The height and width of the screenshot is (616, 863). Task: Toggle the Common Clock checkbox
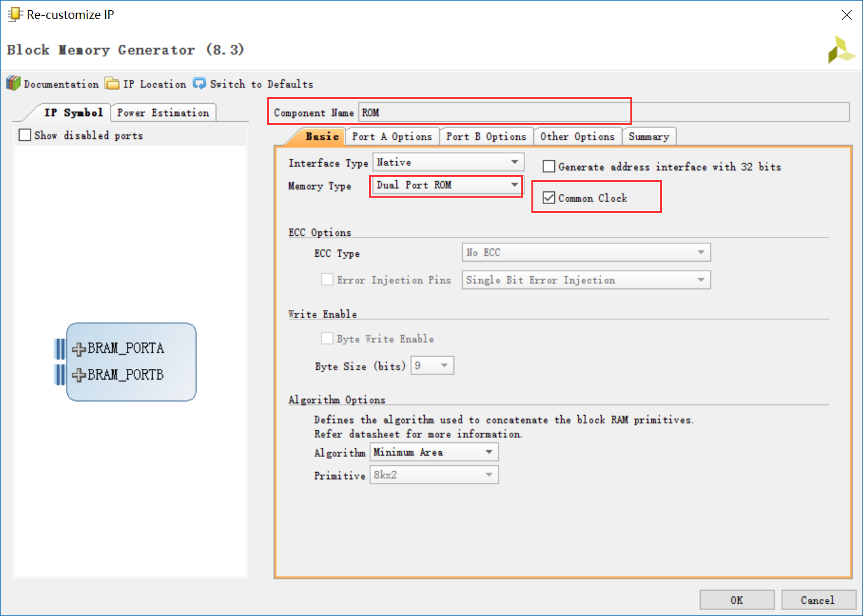pyautogui.click(x=549, y=198)
